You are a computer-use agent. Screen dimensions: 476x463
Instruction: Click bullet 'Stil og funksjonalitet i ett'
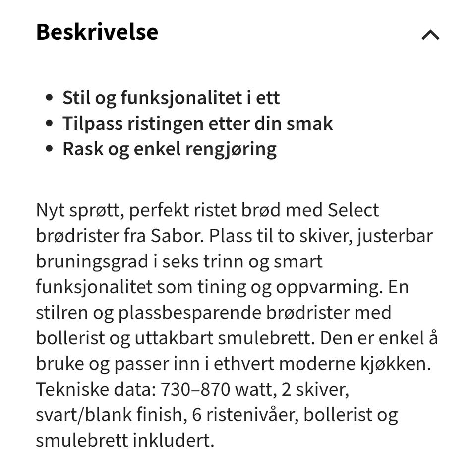click(x=171, y=97)
